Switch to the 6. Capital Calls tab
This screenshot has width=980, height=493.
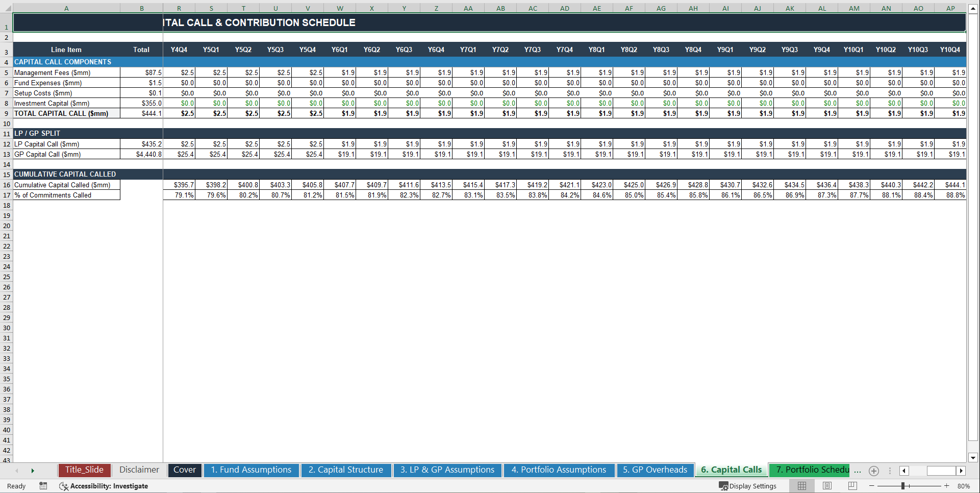731,470
